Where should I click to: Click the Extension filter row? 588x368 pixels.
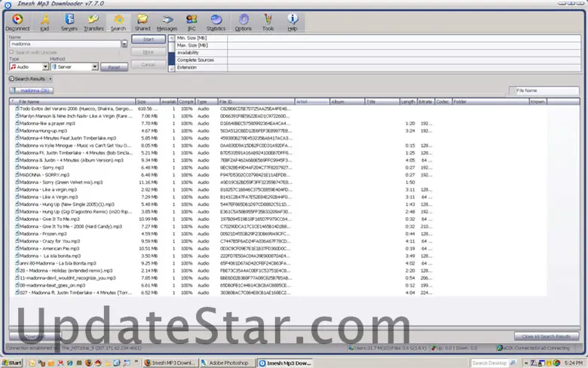(378, 68)
